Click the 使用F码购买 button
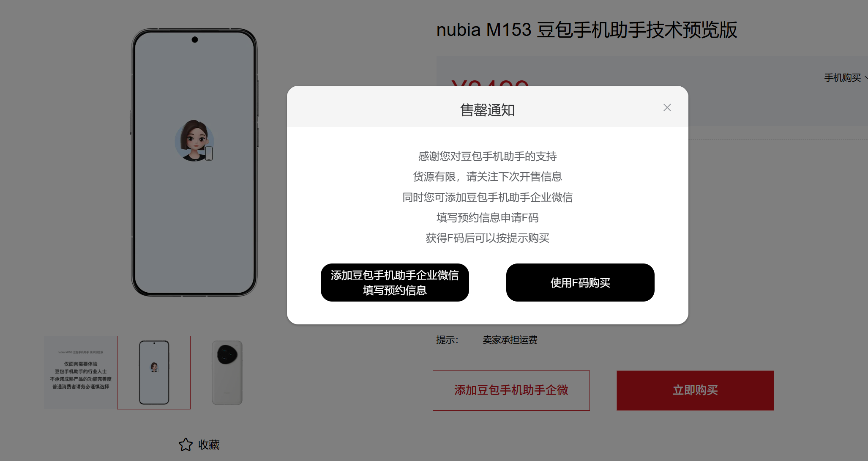This screenshot has width=868, height=461. (580, 283)
